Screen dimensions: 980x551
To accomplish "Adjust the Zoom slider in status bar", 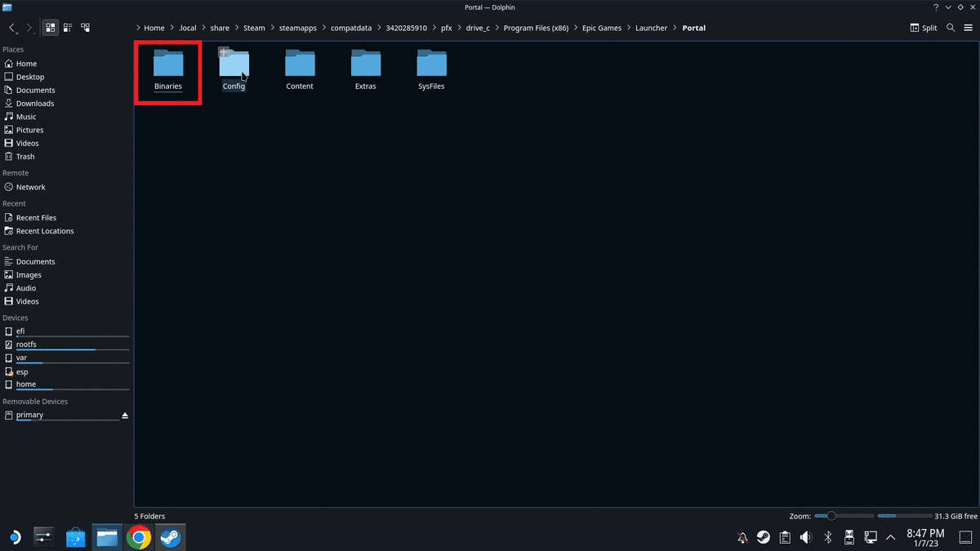I will click(844, 516).
